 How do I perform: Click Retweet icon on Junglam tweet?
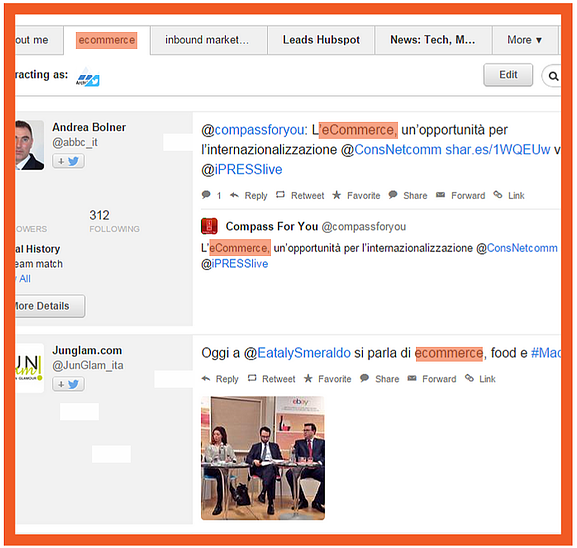tap(252, 378)
